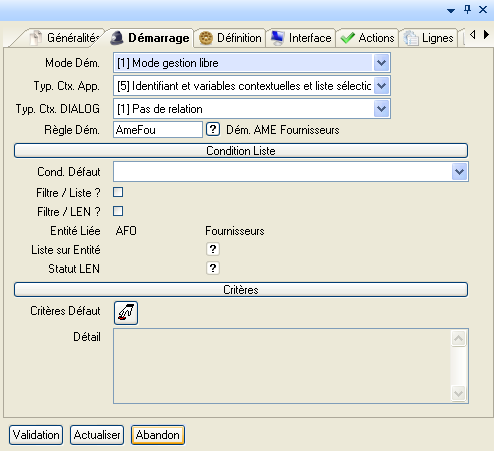Image resolution: width=494 pixels, height=451 pixels.
Task: Click the Critères Défaut hand icon button
Action: tap(126, 313)
